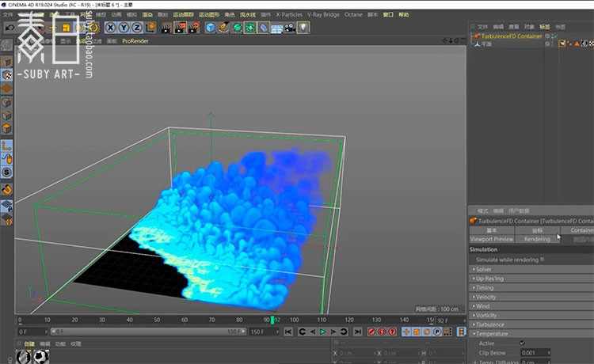Viewport: 594px width, 364px height.
Task: Switch to Viewport Preview tab
Action: (492, 239)
